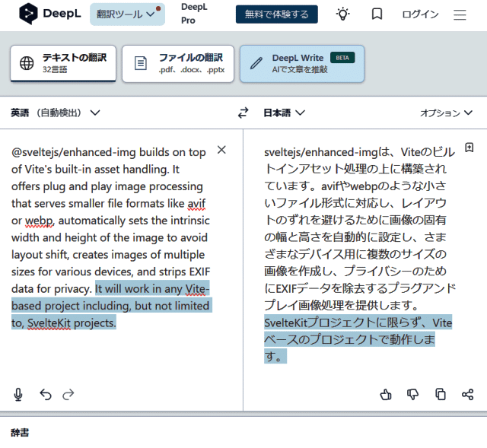487x448 pixels.
Task: Open the 翻訳ツール dropdown
Action: [x=127, y=14]
